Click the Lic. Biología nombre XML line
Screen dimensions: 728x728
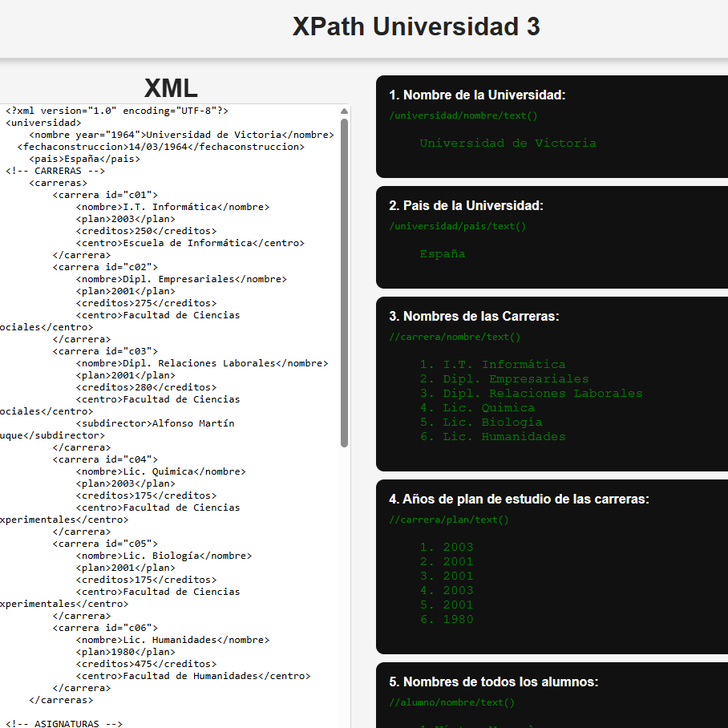(164, 556)
